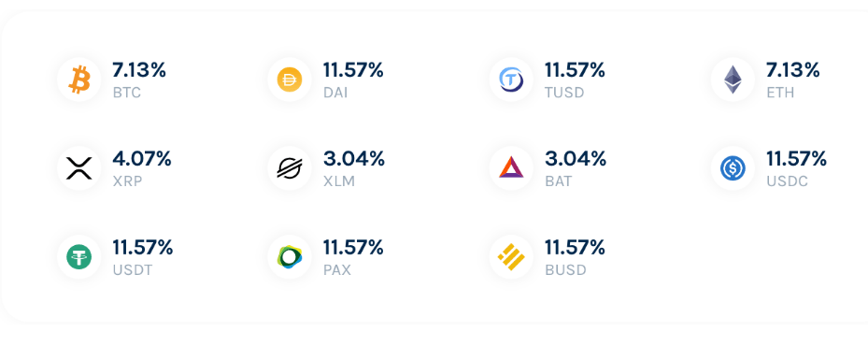Click the BAT triangle icon

pyautogui.click(x=511, y=167)
